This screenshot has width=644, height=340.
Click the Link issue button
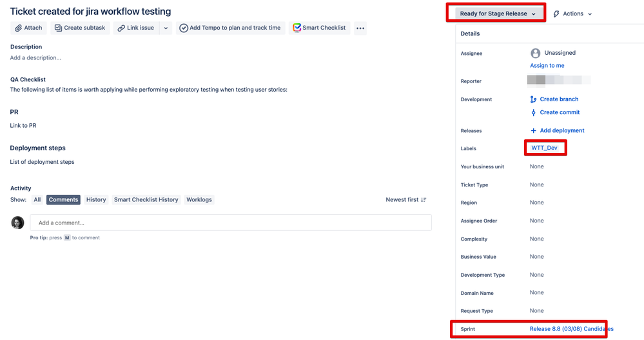(x=136, y=28)
